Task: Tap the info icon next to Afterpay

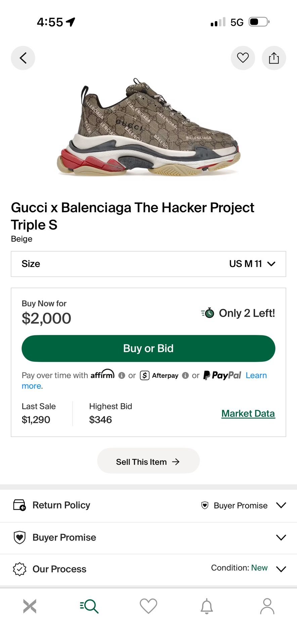Action: (185, 376)
